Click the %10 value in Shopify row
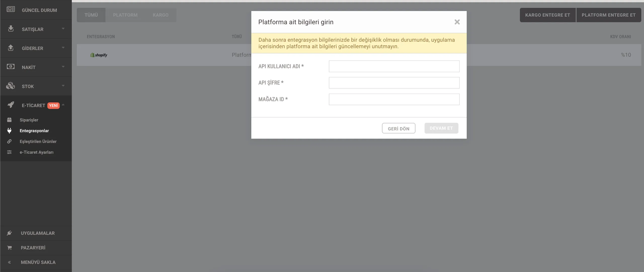Viewport: 644px width, 272px height. pos(626,55)
